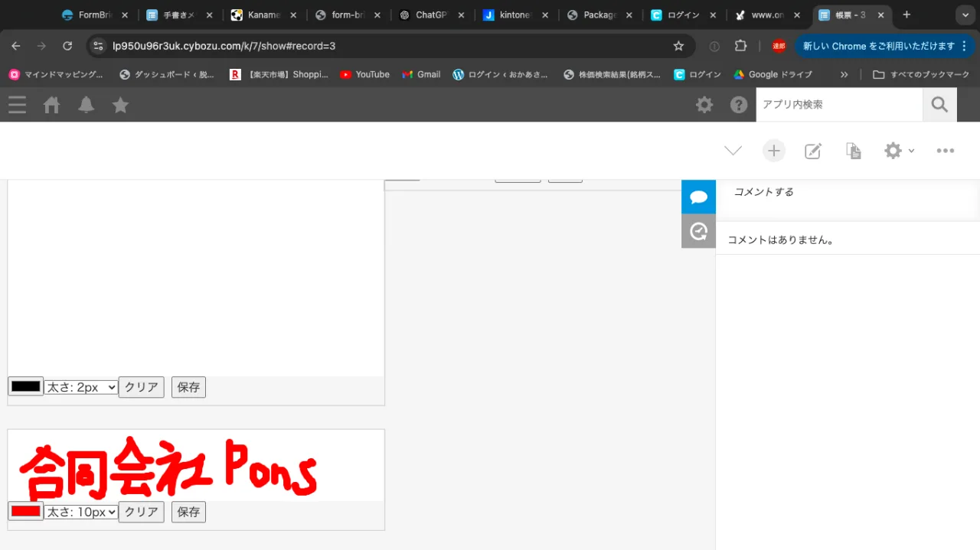Open すべてのブックマーク folder
The height and width of the screenshot is (550, 980).
(x=921, y=74)
